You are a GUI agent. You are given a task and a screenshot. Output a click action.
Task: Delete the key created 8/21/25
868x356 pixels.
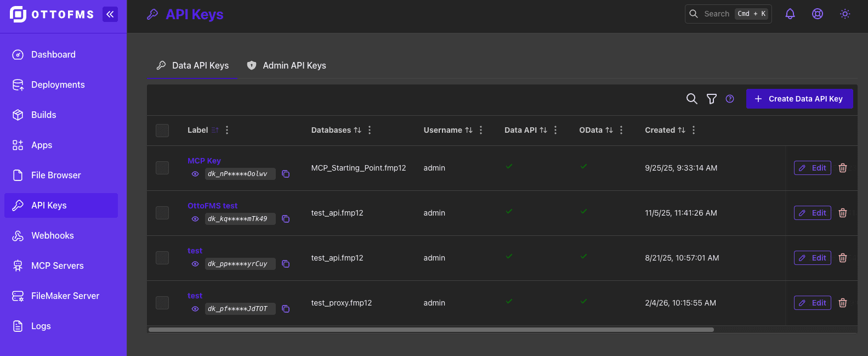click(x=843, y=258)
